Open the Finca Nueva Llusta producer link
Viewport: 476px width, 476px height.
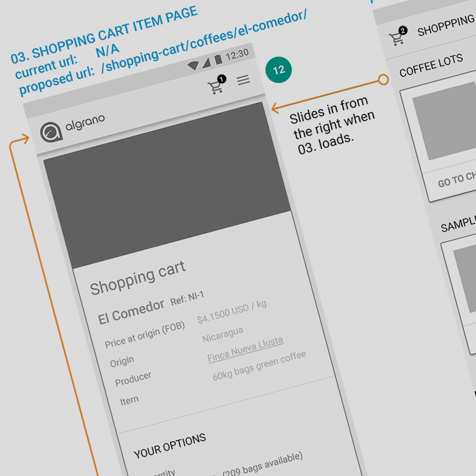pyautogui.click(x=245, y=349)
